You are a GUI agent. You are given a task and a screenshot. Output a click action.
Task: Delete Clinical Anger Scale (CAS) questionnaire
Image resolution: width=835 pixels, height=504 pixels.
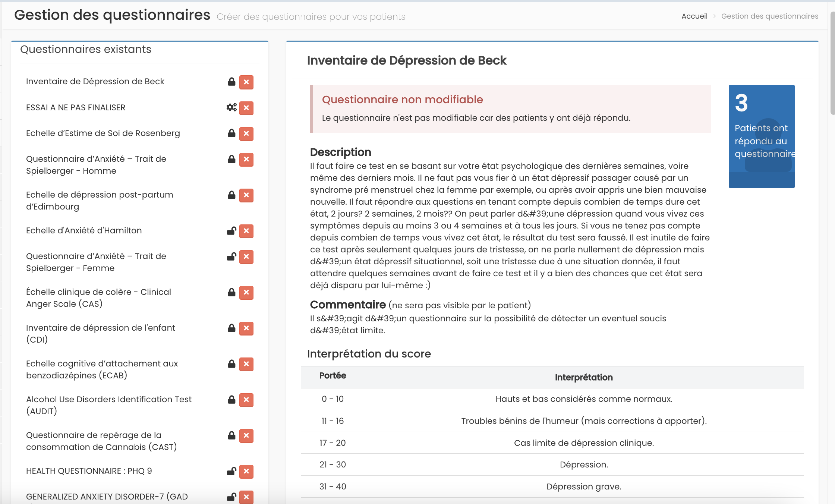tap(246, 292)
